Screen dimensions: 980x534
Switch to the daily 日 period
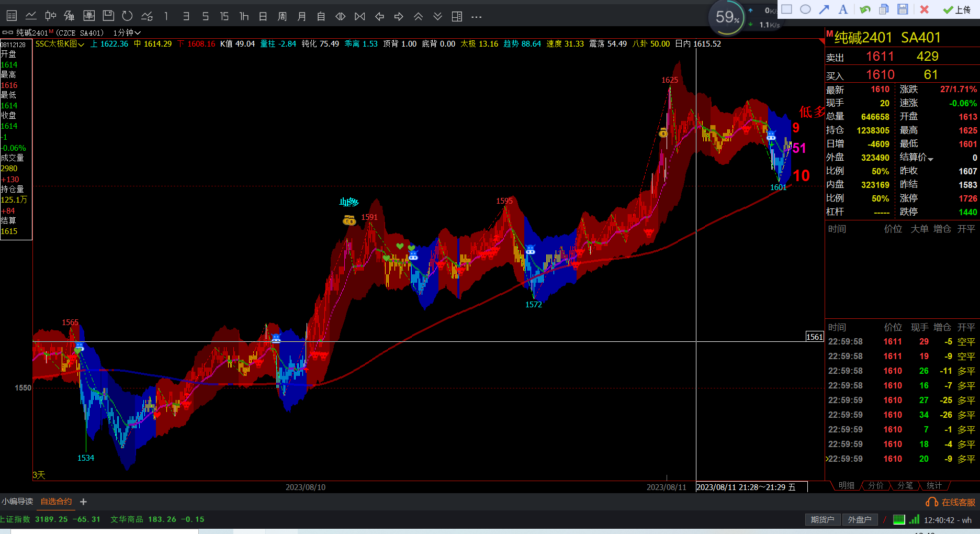(263, 16)
